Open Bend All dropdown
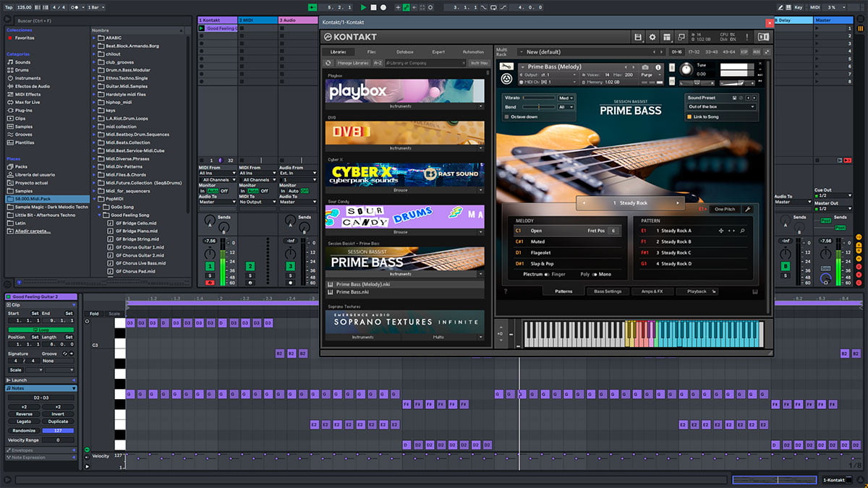 [566, 107]
